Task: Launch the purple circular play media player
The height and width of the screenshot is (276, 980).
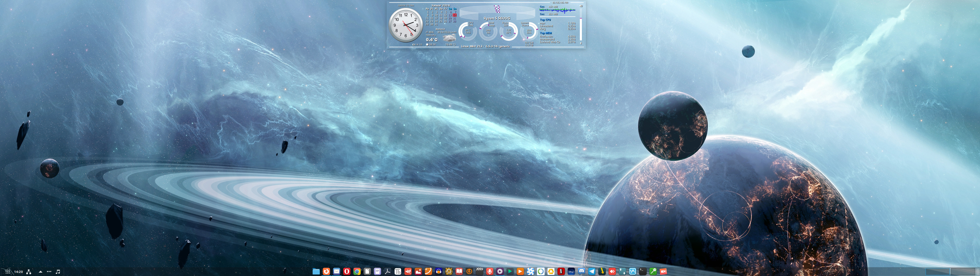Action: point(500,271)
